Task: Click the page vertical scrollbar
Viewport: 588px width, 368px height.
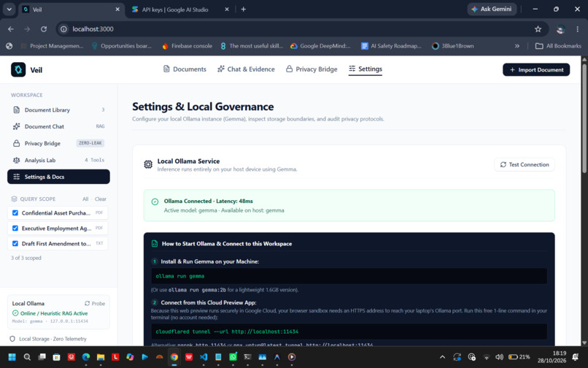Action: [x=584, y=119]
